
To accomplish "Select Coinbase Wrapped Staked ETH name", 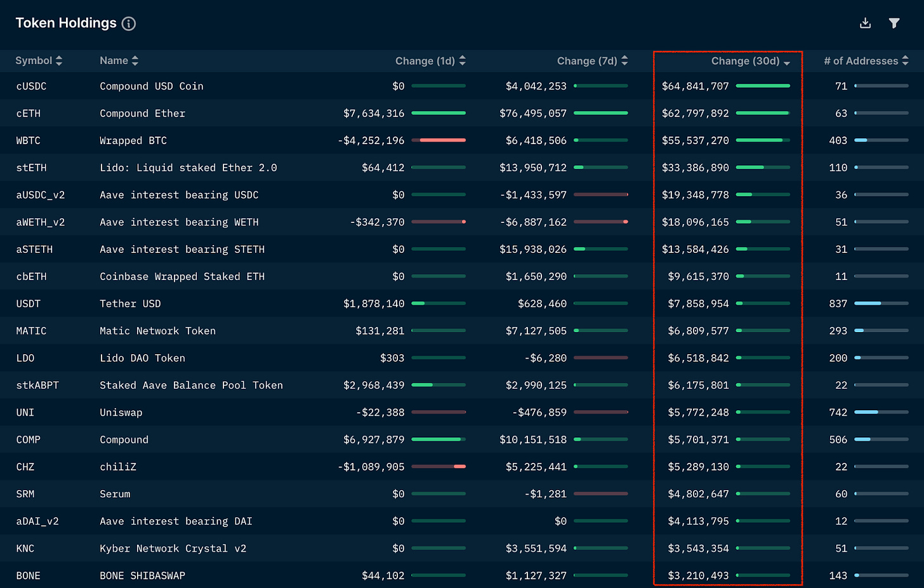I will tap(182, 277).
